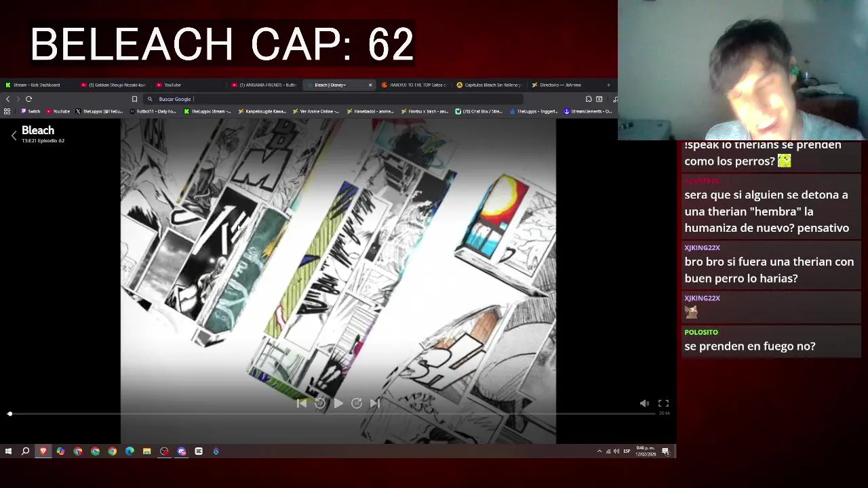Enter fullscreen mode in the player
The image size is (868, 488).
point(663,403)
